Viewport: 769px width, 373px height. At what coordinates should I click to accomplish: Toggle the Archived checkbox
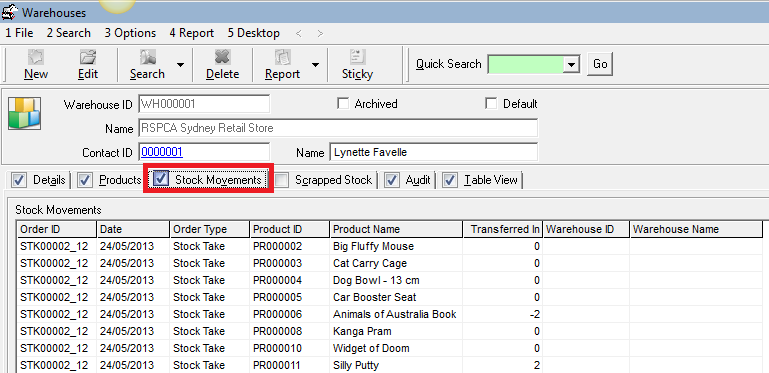point(343,104)
